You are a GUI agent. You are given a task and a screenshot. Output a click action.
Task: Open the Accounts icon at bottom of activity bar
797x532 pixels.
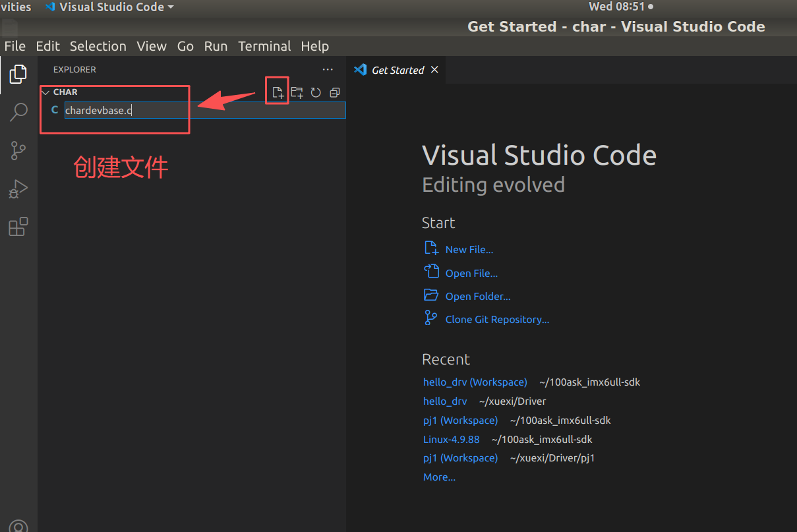click(x=18, y=526)
